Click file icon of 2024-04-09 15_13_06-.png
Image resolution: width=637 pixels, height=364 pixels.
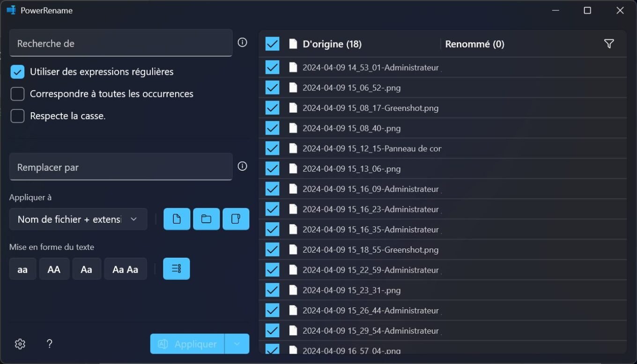pyautogui.click(x=293, y=169)
